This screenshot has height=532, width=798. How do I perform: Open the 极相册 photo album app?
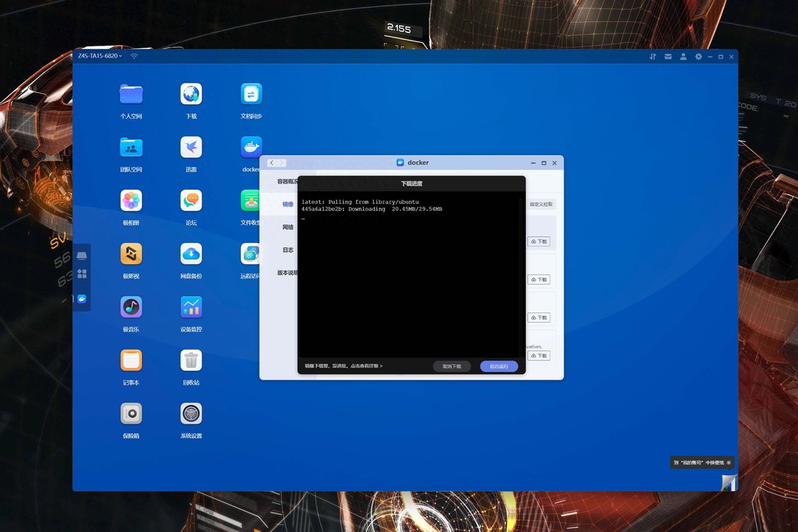(131, 201)
